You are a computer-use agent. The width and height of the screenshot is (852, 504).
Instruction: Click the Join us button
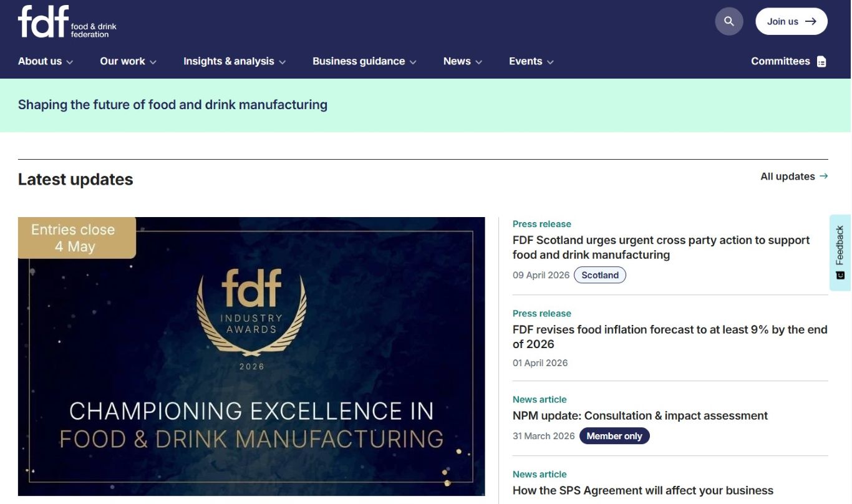(791, 21)
